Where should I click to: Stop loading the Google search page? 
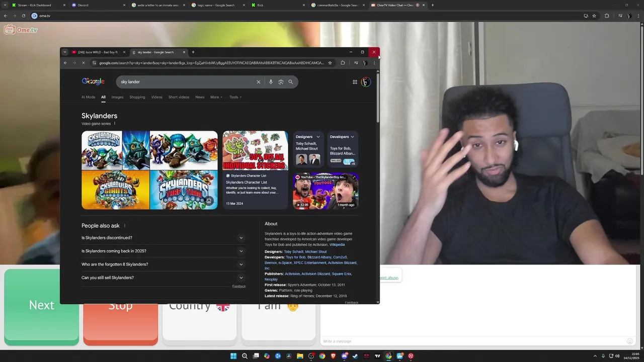(83, 63)
